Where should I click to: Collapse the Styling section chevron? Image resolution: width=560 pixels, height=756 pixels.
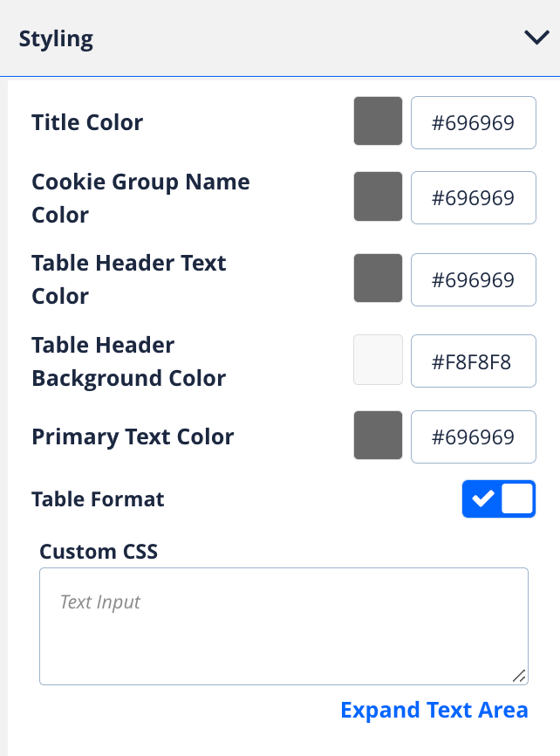tap(535, 38)
